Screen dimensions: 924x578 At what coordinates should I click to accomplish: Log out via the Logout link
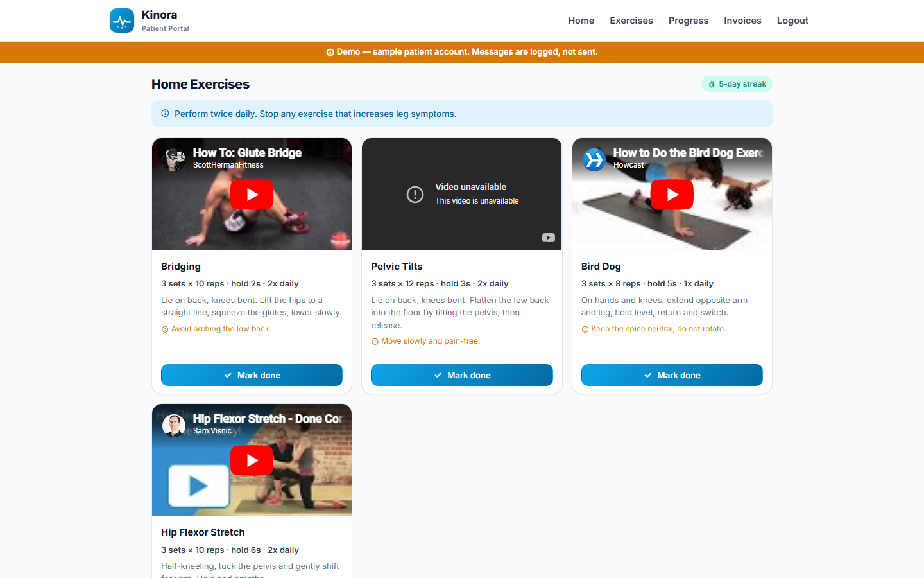point(792,21)
